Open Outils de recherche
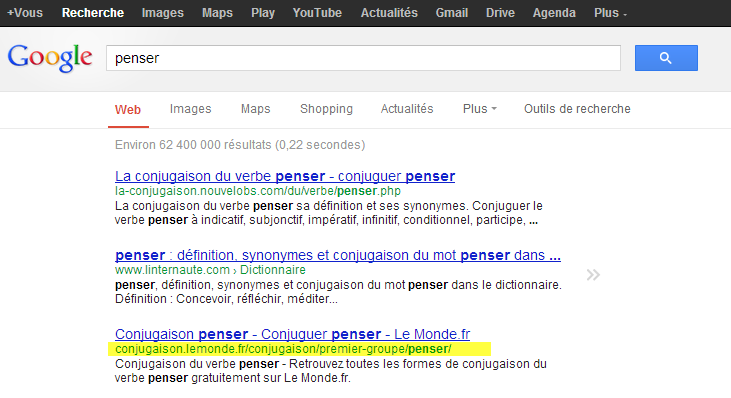731x398 pixels. 577,109
